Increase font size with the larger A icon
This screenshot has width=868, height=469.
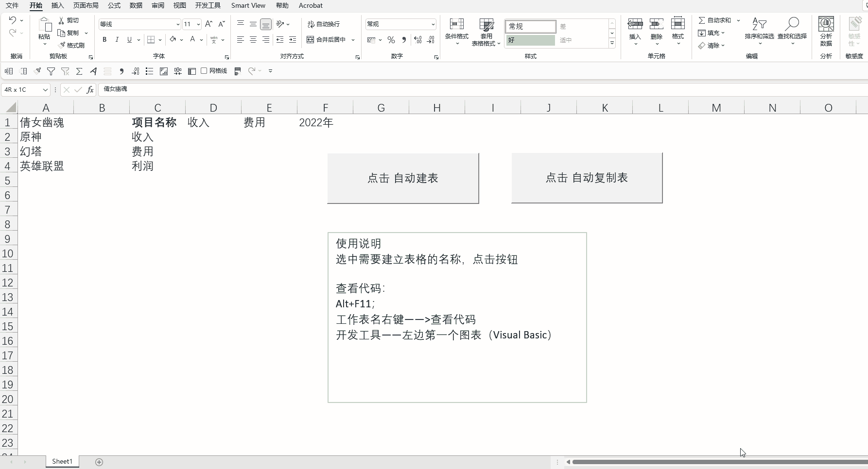click(208, 24)
